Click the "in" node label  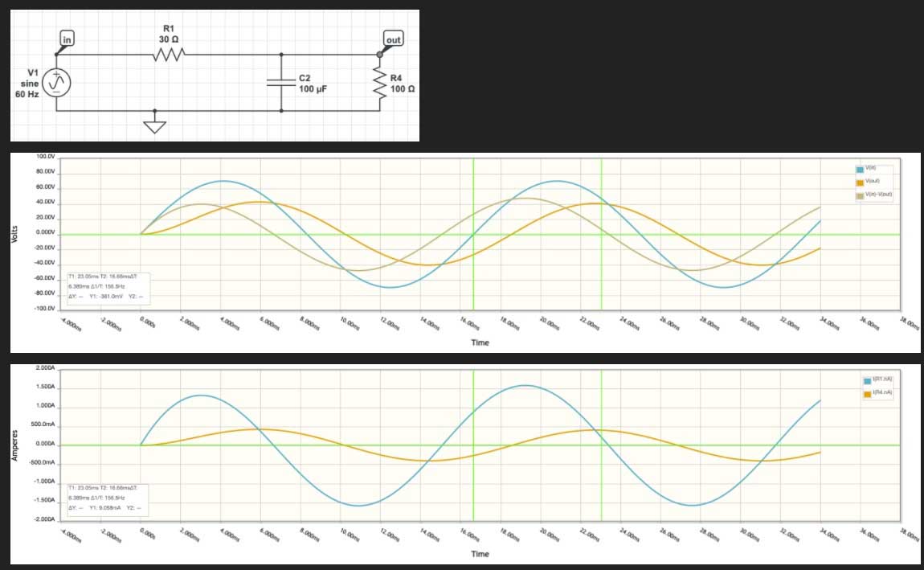pyautogui.click(x=66, y=39)
